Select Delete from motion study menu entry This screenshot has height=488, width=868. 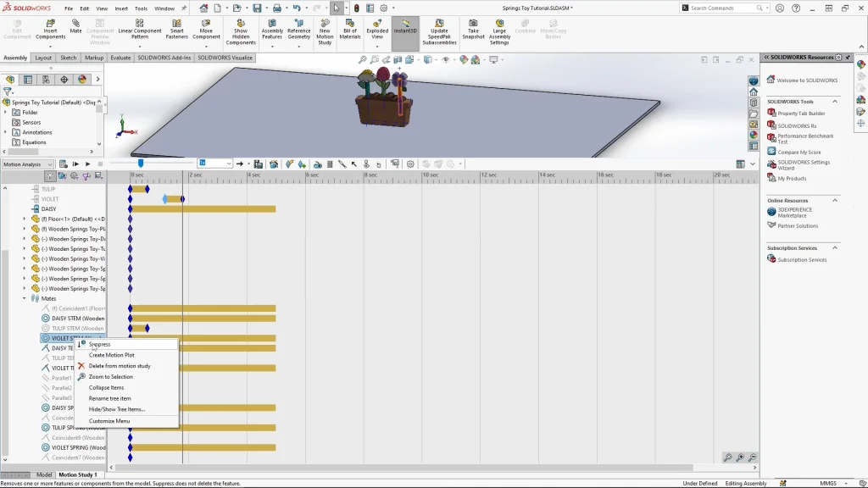(120, 366)
